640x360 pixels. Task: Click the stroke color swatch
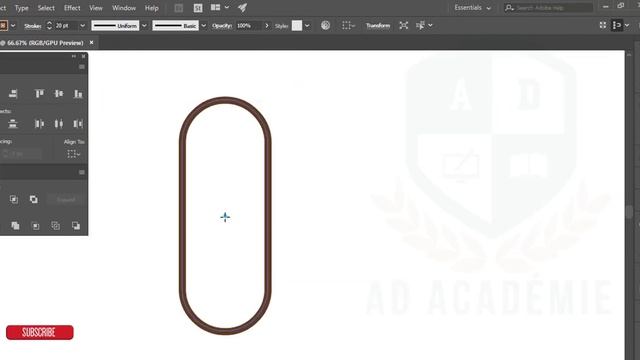pyautogui.click(x=3, y=25)
